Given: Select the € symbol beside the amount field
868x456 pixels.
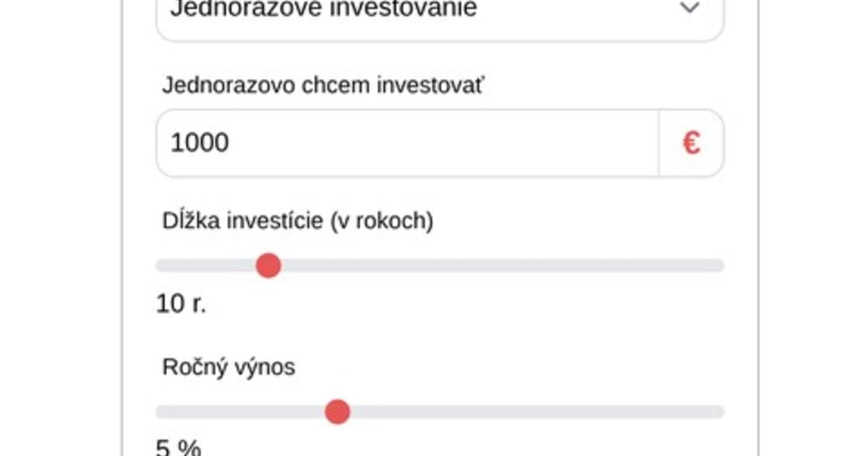Looking at the screenshot, I should pos(691,143).
